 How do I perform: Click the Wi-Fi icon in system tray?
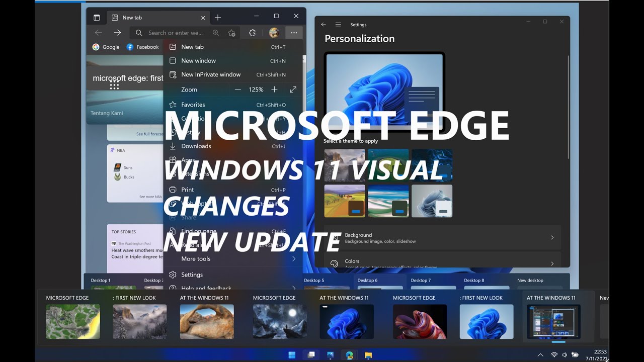[x=554, y=355]
